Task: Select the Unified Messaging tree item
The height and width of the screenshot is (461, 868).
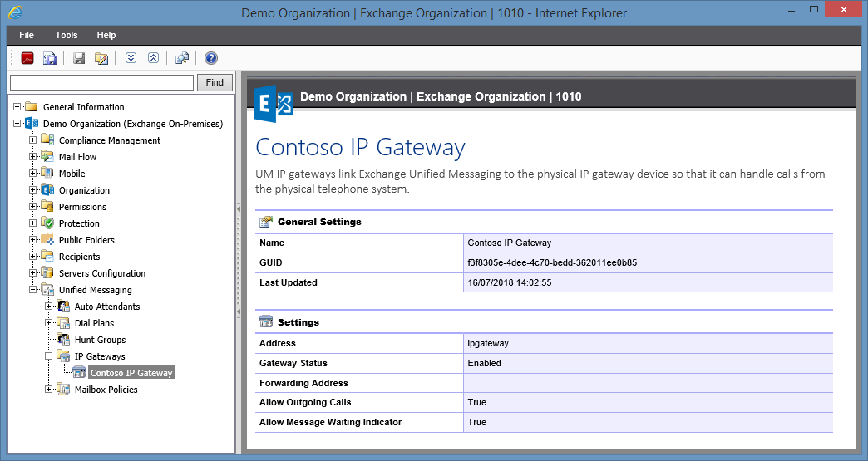Action: (x=96, y=290)
